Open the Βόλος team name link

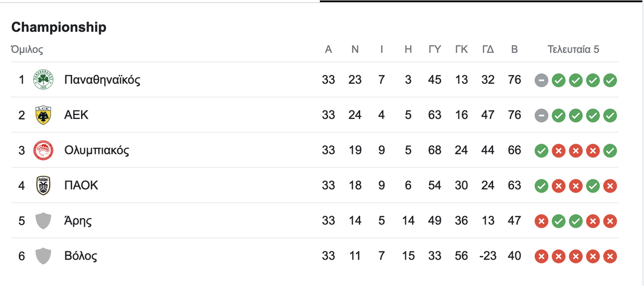click(80, 256)
